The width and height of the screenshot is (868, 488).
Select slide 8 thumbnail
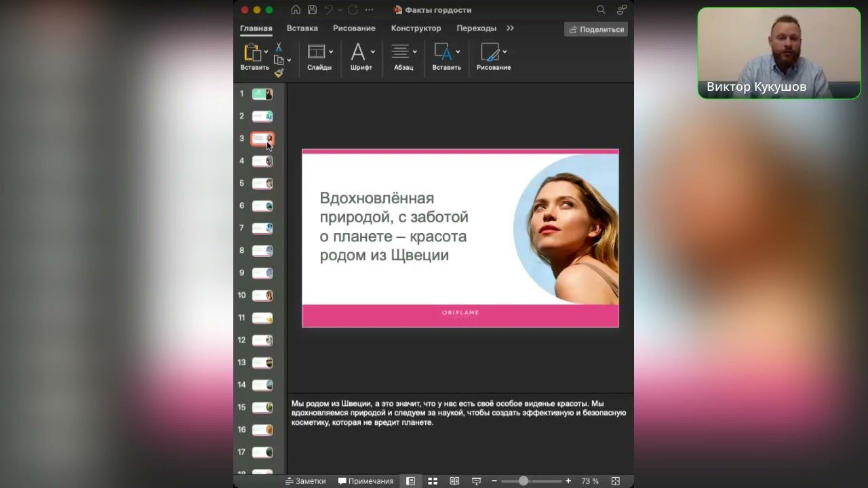(x=262, y=251)
